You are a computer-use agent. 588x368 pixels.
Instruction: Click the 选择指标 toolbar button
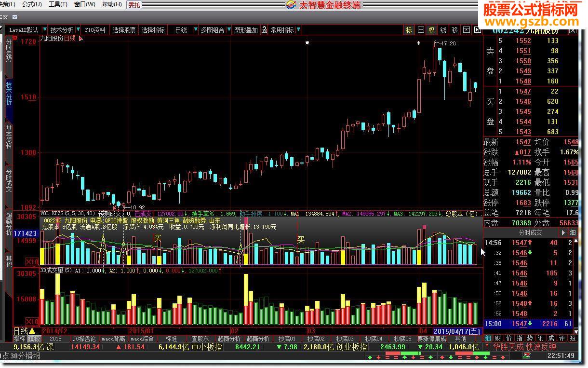153,30
